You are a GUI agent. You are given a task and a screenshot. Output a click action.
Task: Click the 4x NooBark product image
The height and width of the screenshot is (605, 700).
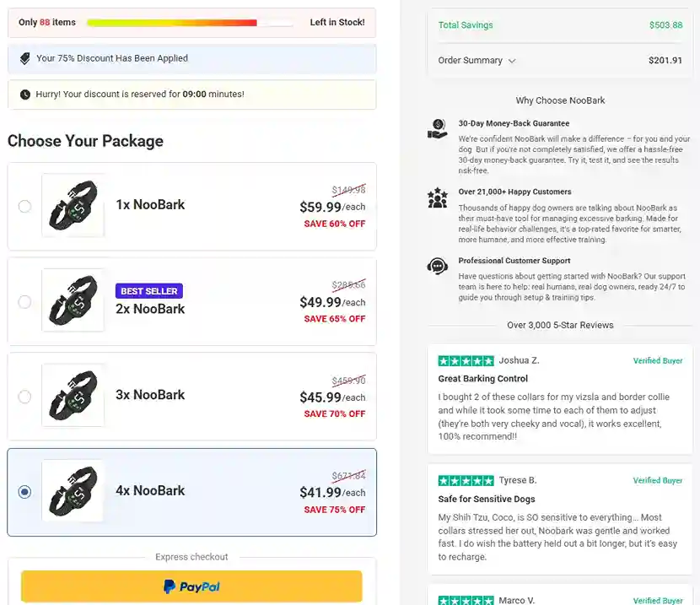coord(73,490)
